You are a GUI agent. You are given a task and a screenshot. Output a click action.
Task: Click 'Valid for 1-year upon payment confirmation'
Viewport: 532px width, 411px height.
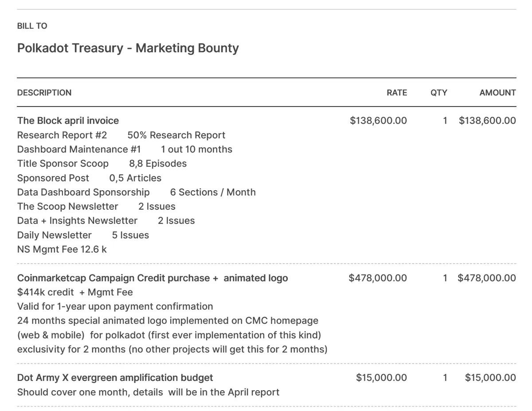tap(115, 306)
